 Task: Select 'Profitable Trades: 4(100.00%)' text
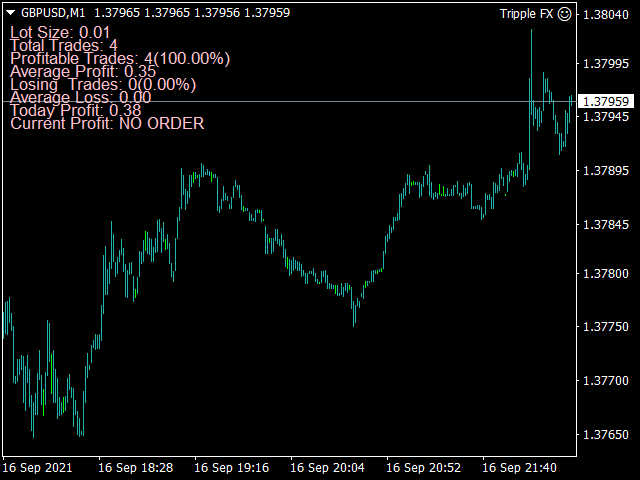point(120,58)
